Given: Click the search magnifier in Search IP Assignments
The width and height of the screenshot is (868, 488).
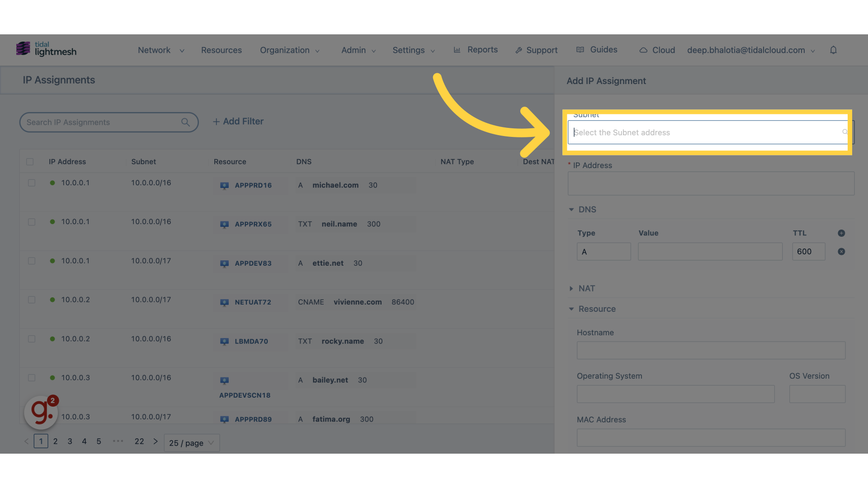Looking at the screenshot, I should point(185,122).
